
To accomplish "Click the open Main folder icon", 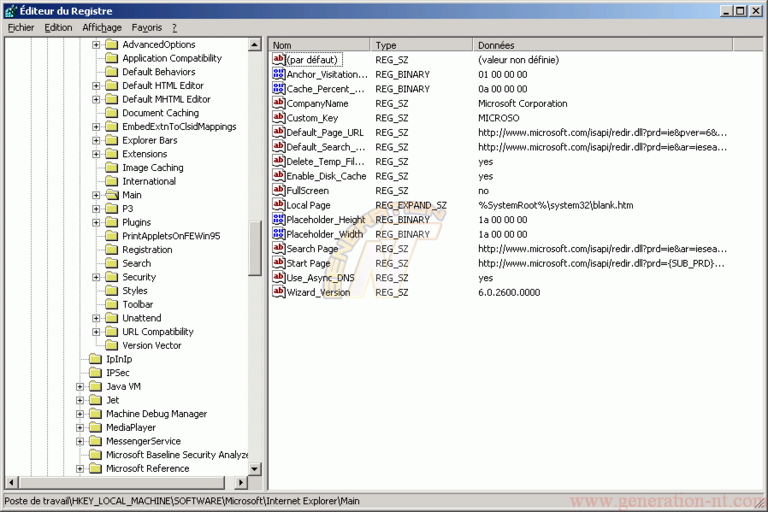I will (x=112, y=195).
